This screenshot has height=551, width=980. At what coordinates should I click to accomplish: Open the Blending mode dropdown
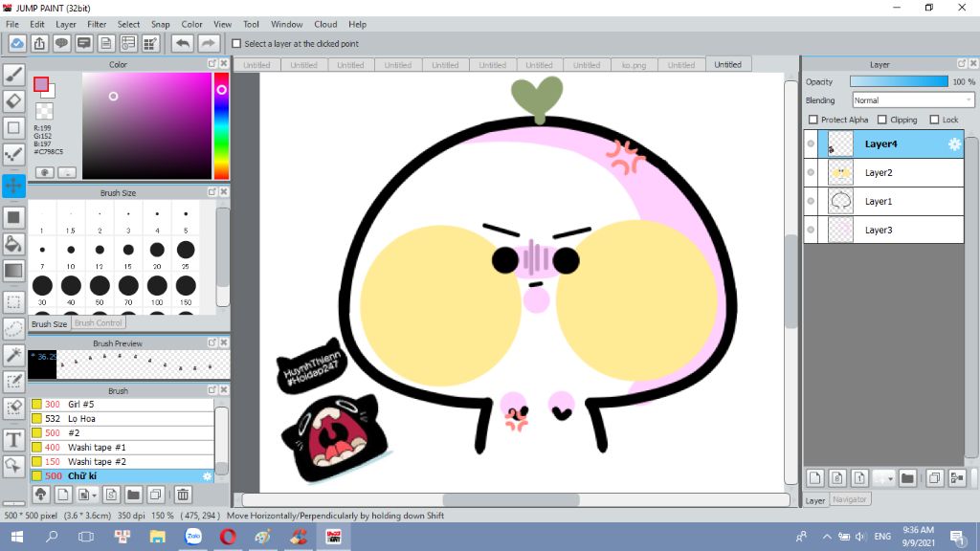click(x=913, y=100)
